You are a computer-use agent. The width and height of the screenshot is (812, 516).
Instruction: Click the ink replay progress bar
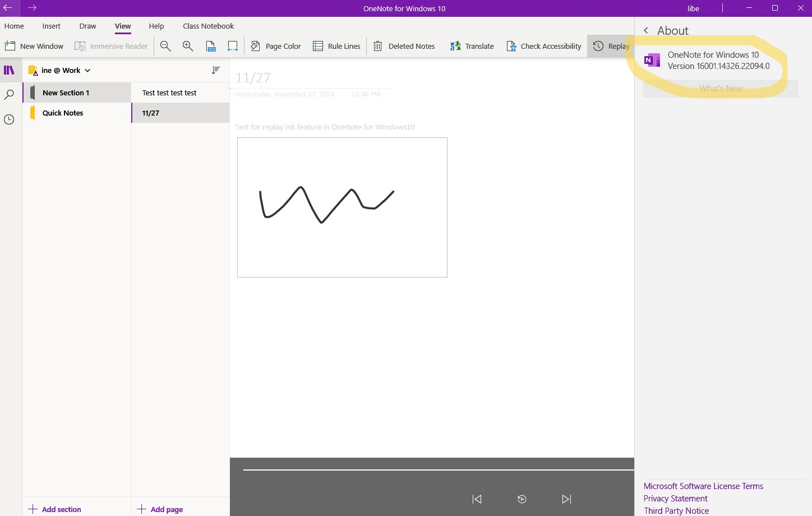439,470
